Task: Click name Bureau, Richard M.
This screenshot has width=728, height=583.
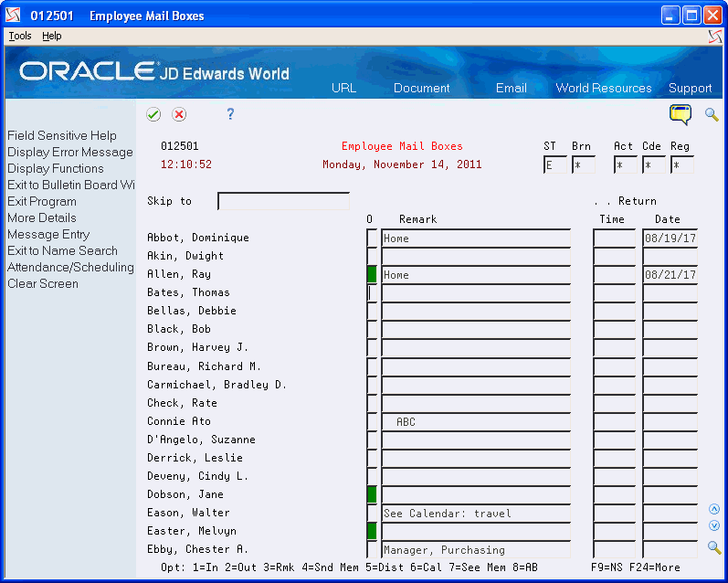Action: pos(204,366)
